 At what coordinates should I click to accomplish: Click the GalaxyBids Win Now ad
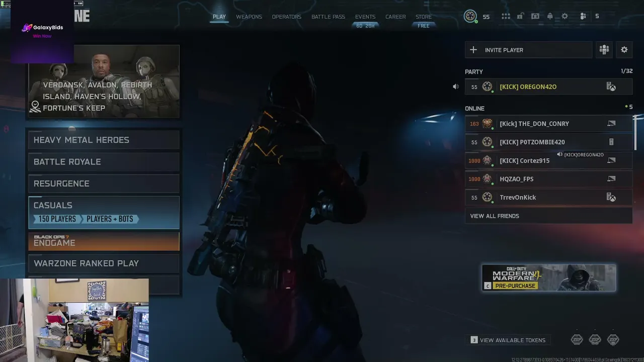click(42, 31)
